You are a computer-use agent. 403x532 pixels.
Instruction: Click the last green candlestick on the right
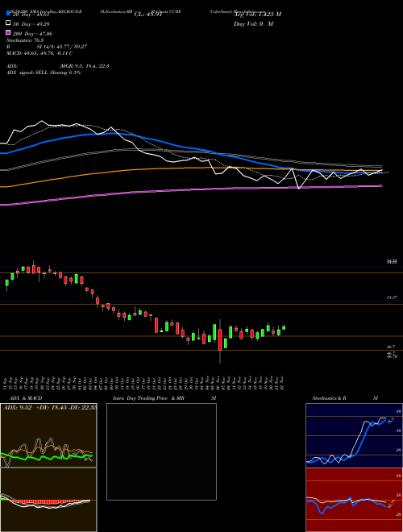coord(284,327)
